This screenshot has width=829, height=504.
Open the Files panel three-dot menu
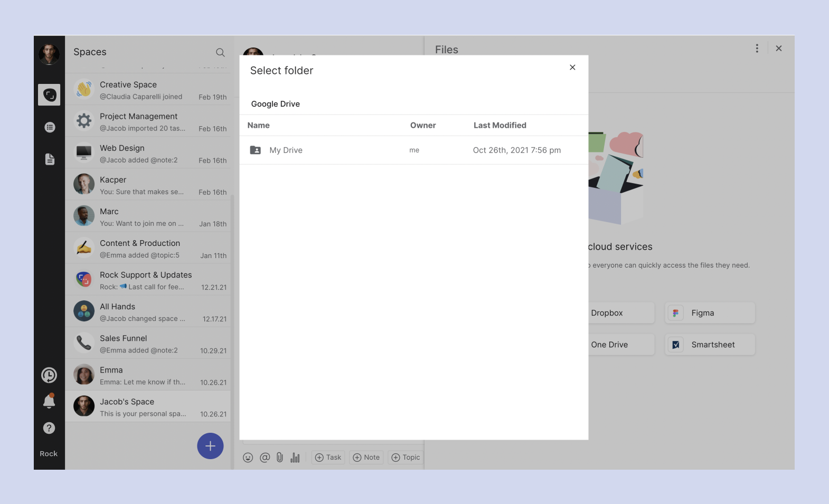coord(757,49)
